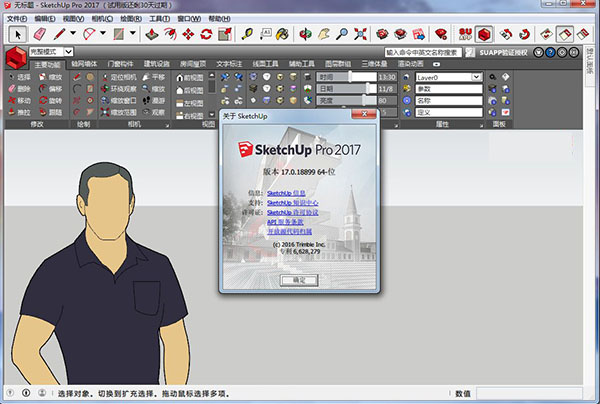Click the blue help question mark icon
The width and height of the screenshot is (600, 404).
pyautogui.click(x=550, y=52)
